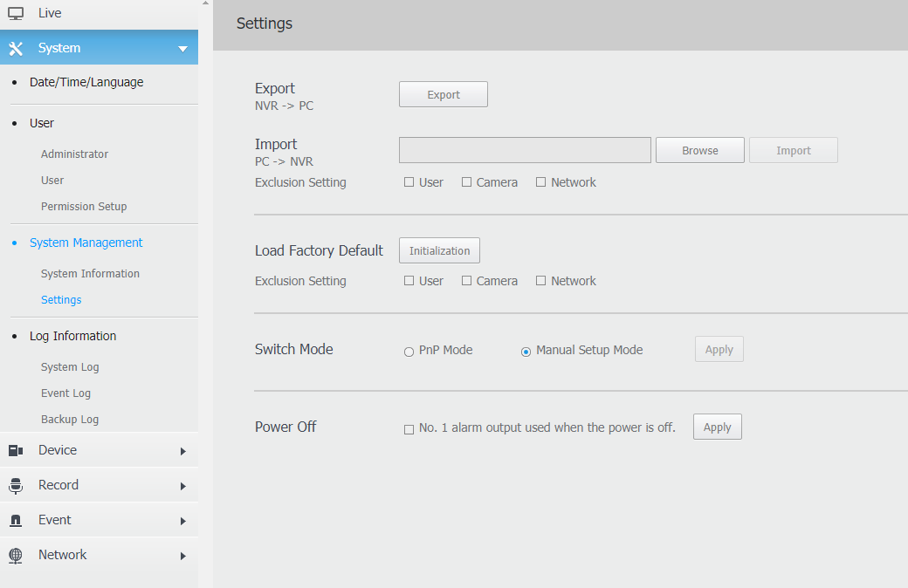Open Permission Setup in the sidebar
Screen dimensions: 908x588
(84, 207)
